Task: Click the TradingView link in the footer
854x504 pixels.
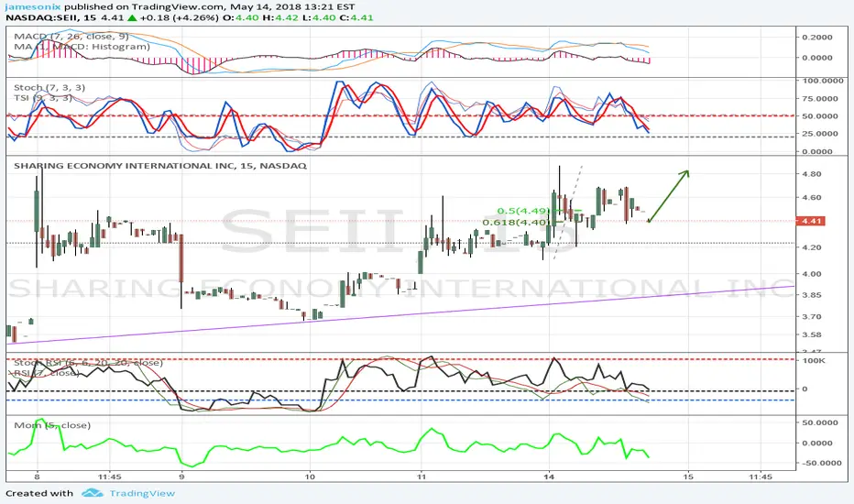Action: 142,493
